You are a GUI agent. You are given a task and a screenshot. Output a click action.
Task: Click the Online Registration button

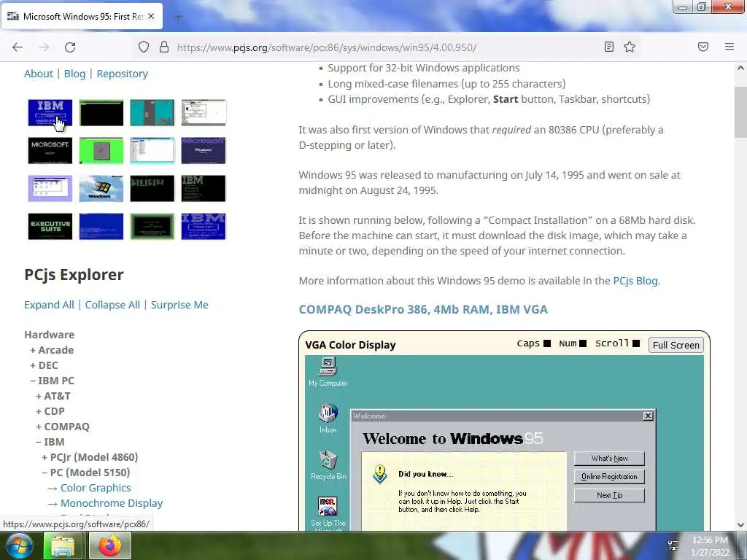click(x=609, y=477)
